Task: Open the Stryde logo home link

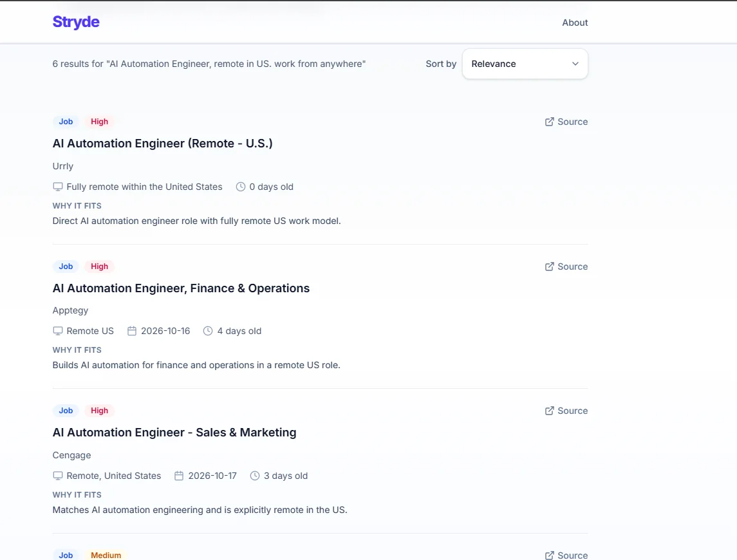Action: (x=76, y=22)
